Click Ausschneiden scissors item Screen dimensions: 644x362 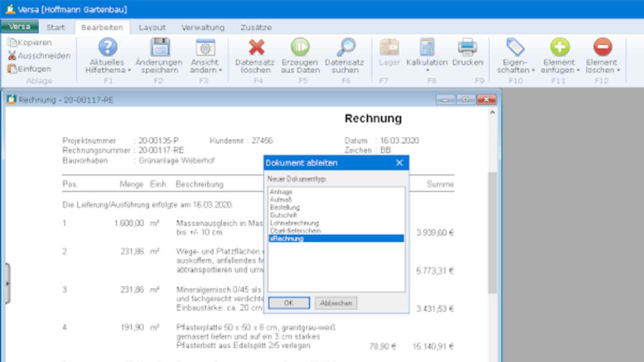[x=39, y=56]
